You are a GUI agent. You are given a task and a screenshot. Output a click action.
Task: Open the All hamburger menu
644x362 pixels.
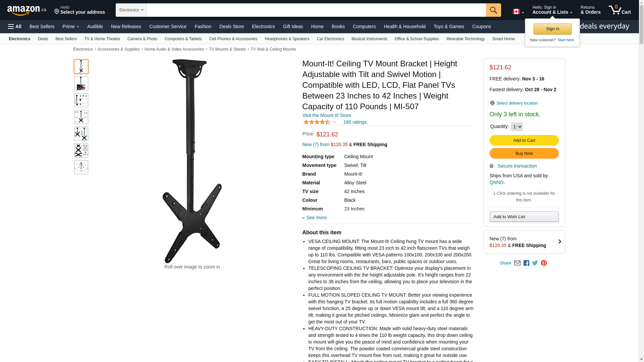(x=15, y=26)
